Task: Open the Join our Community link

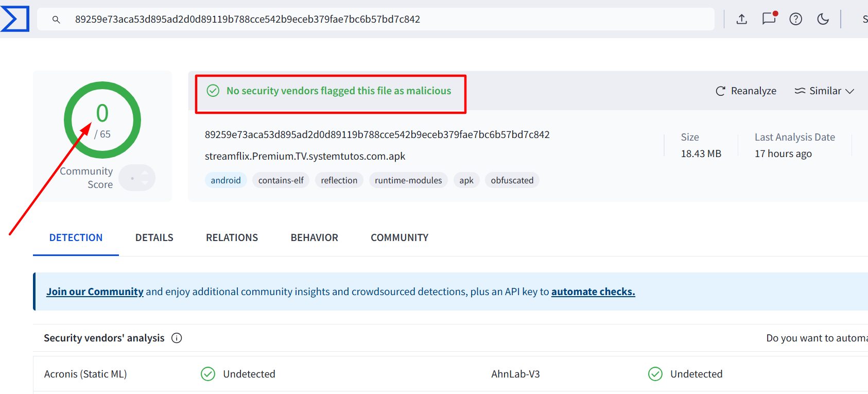Action: click(x=95, y=292)
